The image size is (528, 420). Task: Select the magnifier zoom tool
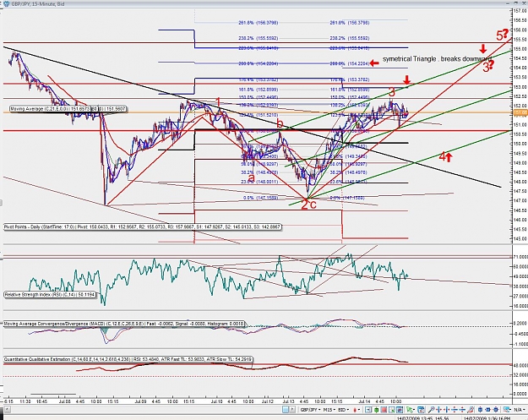[x=432, y=410]
